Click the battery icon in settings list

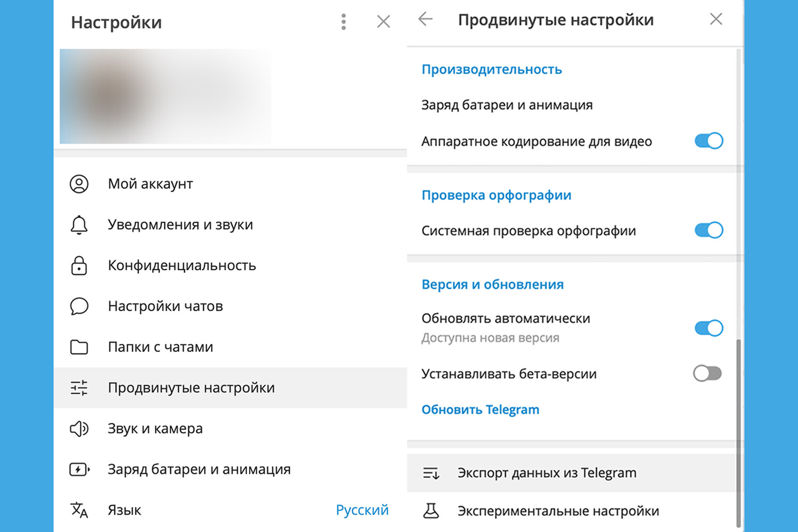pos(79,469)
